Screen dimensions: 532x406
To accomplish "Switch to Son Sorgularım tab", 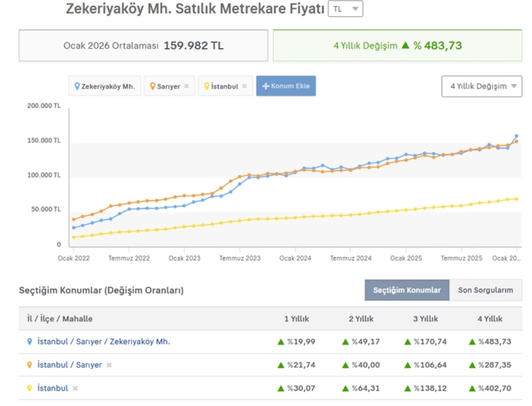I will (485, 290).
